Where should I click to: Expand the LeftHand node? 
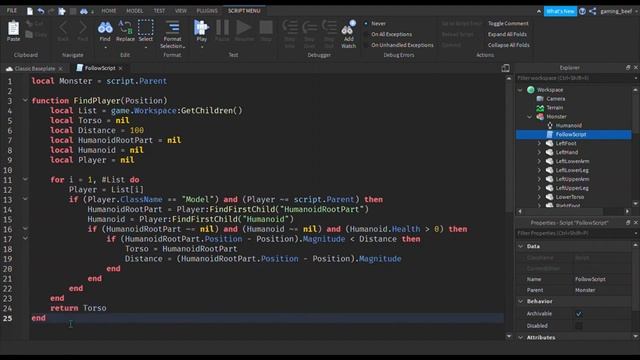coord(539,152)
